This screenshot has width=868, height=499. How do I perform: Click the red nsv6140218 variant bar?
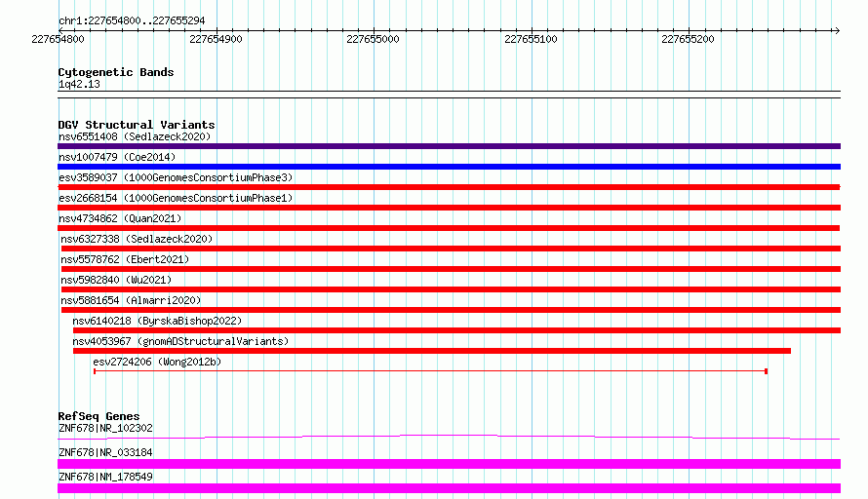[x=456, y=330]
